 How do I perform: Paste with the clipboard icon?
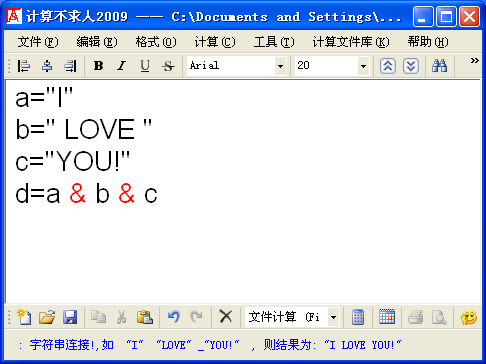click(x=145, y=317)
